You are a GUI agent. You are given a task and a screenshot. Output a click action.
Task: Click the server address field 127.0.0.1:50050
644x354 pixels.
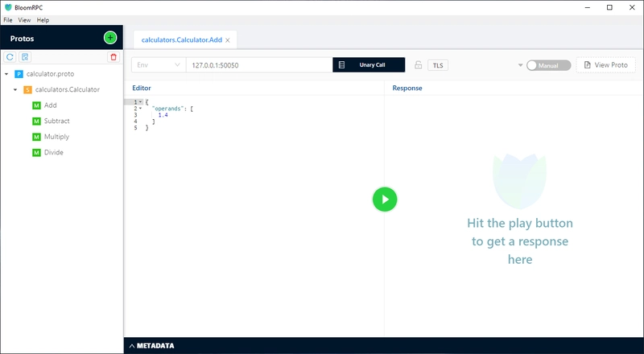click(259, 65)
